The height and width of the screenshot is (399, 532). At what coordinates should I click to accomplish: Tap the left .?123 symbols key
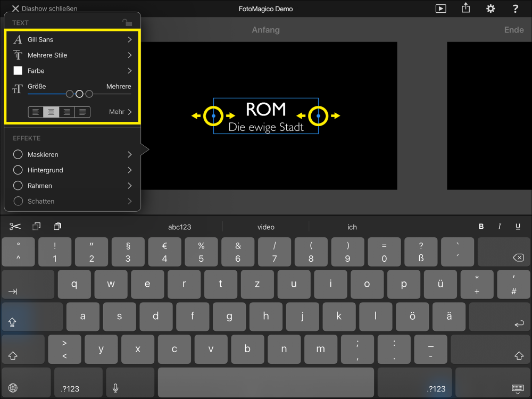coord(78,382)
